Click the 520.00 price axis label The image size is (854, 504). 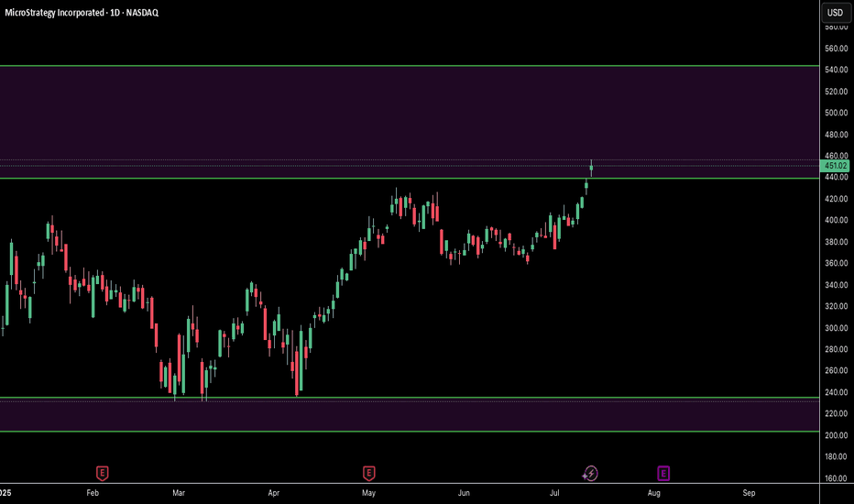coord(836,92)
